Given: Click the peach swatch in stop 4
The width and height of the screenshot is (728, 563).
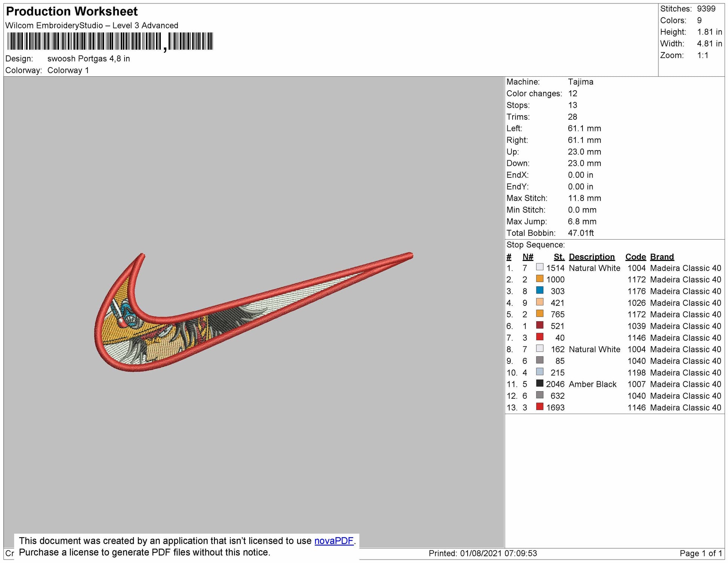Looking at the screenshot, I should 539,302.
